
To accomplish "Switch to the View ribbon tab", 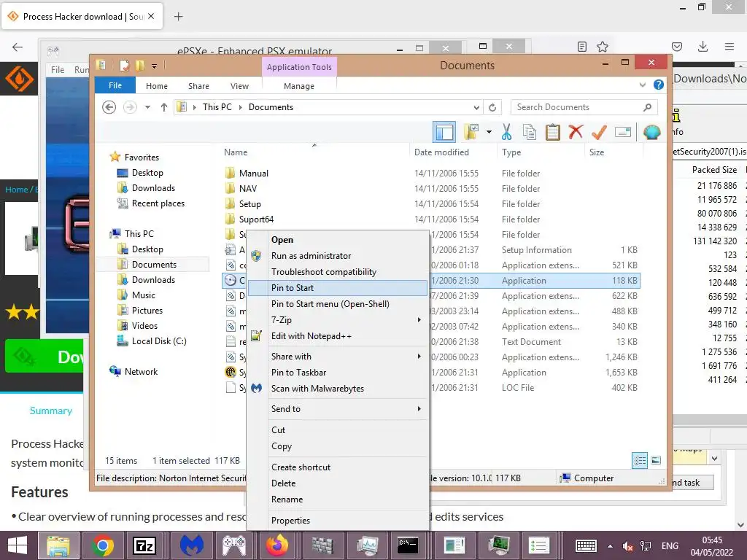I will pyautogui.click(x=239, y=86).
